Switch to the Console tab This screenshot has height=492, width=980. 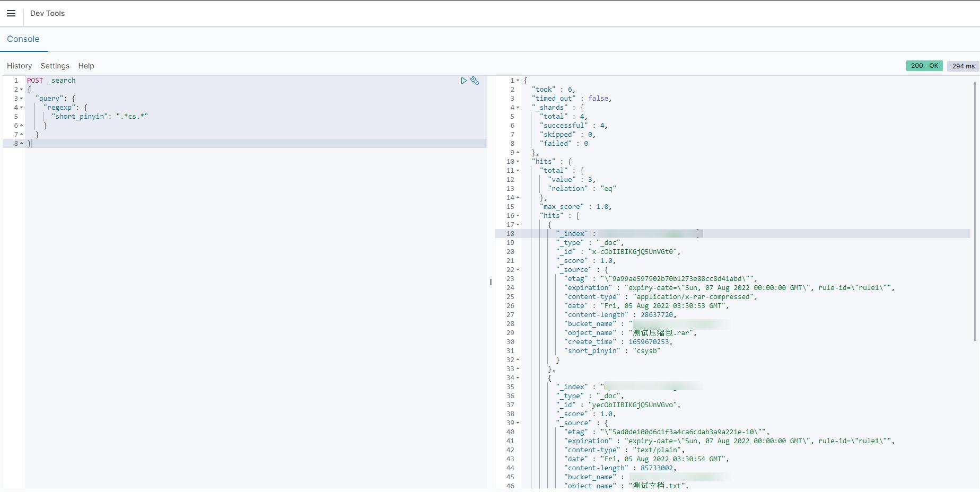tap(23, 39)
